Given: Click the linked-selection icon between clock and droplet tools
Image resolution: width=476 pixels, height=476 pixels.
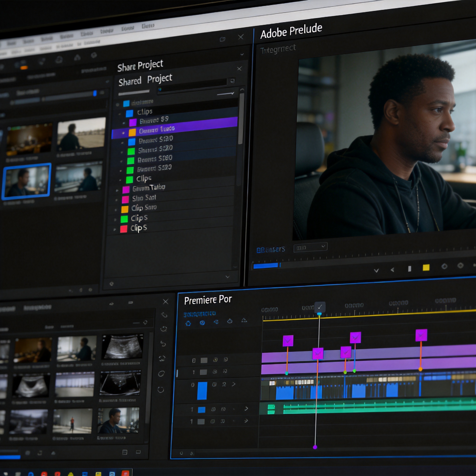Looking at the screenshot, I should [216, 322].
